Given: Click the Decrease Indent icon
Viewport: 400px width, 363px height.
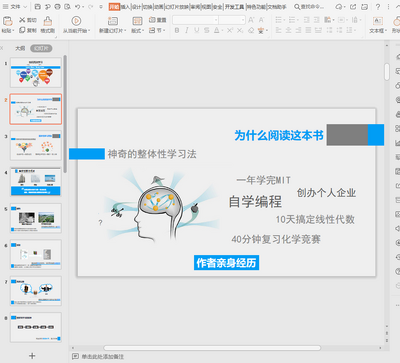Looking at the screenshot, I should pos(307,20).
